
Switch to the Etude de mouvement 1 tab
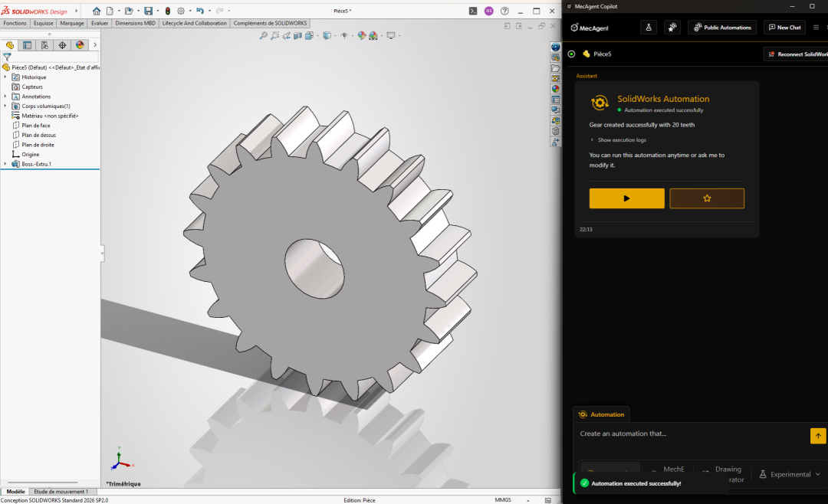click(x=61, y=491)
